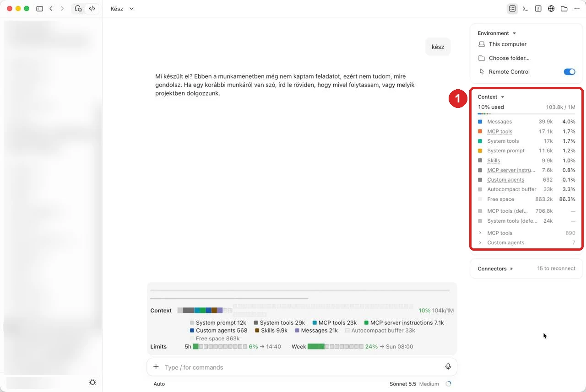The image size is (586, 392).
Task: Open the Kész session title dropdown
Action: tap(122, 9)
